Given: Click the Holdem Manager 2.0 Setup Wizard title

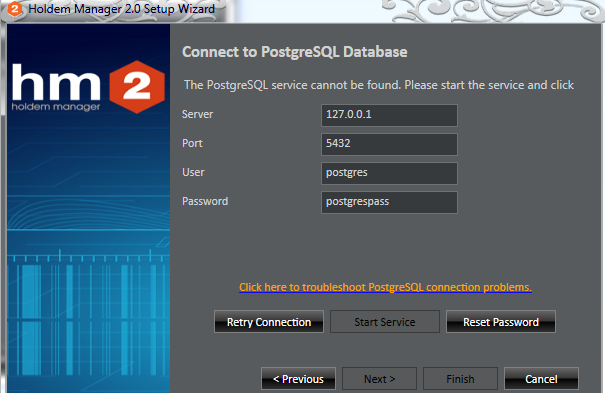Looking at the screenshot, I should pos(122,9).
